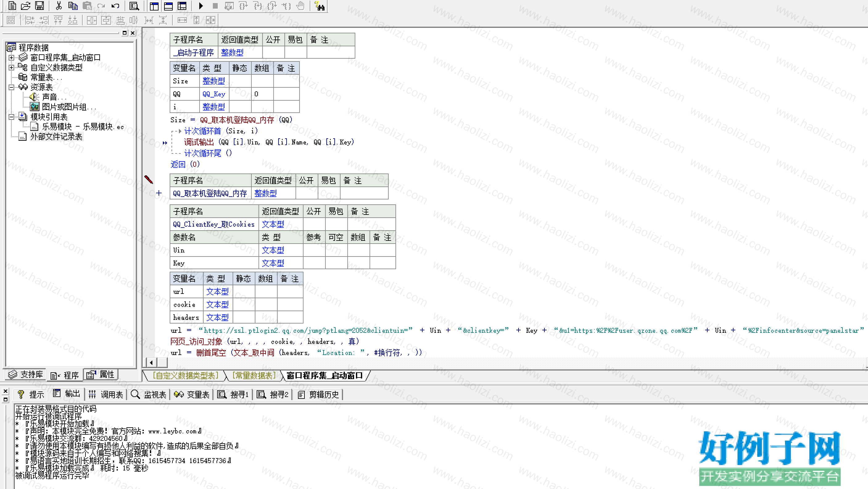Open the 监视表 tab
The height and width of the screenshot is (489, 868).
point(149,394)
